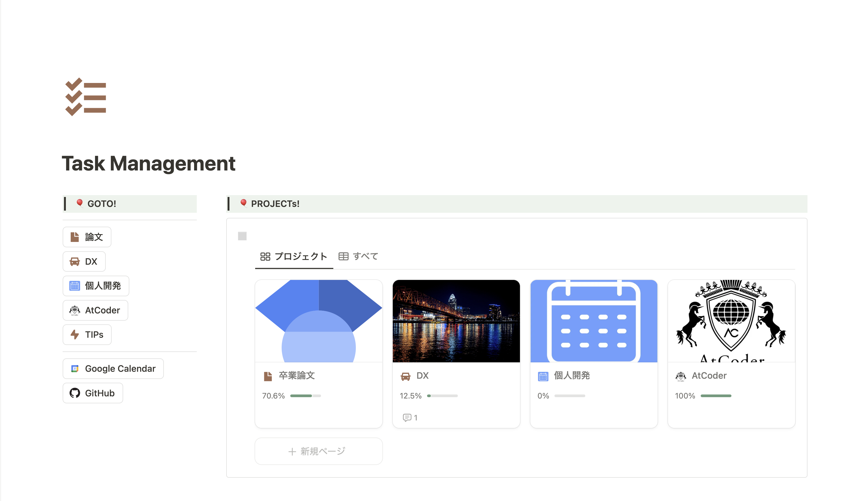Image resolution: width=868 pixels, height=501 pixels.
Task: Open the 個人開発 calendar icon link
Action: click(x=96, y=286)
